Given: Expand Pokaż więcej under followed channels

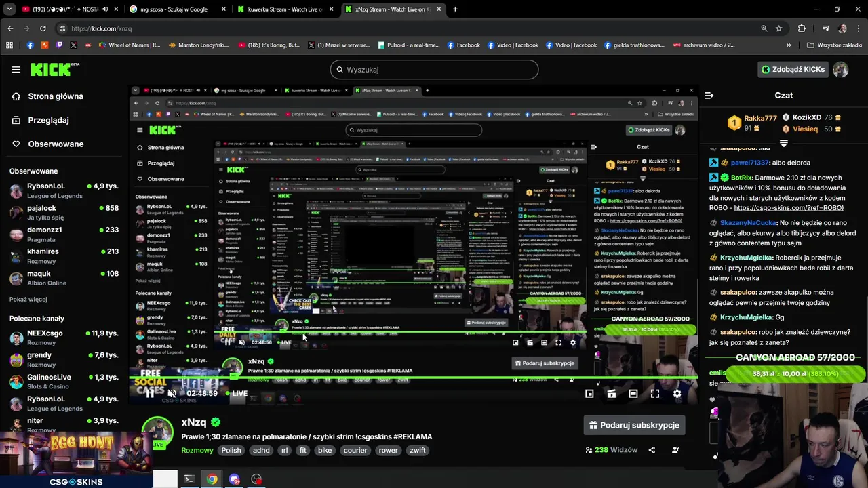Looking at the screenshot, I should pos(28,300).
